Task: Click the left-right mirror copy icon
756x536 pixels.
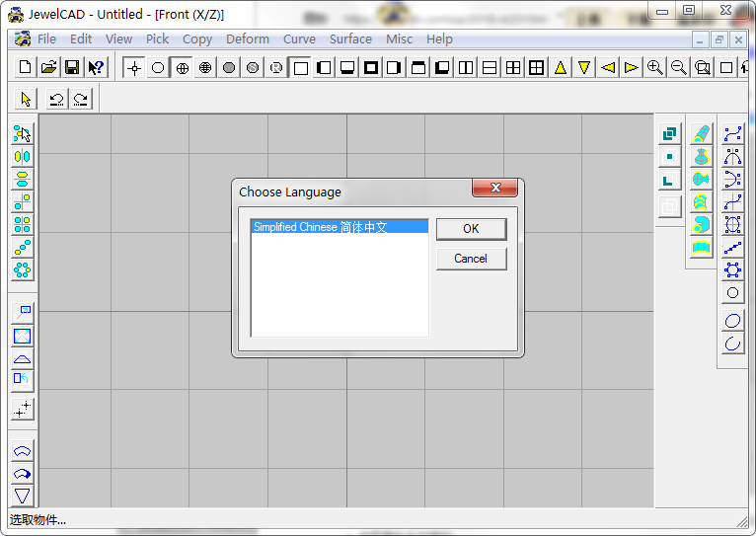Action: [x=22, y=157]
